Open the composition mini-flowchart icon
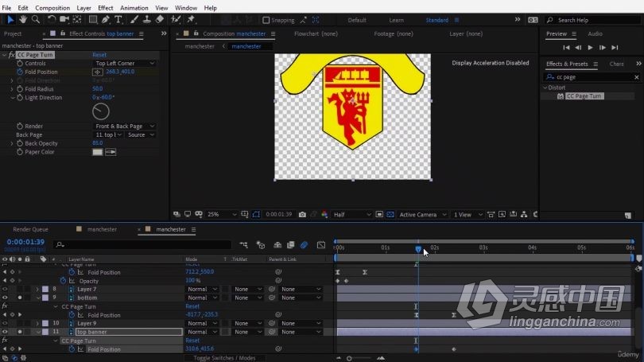Image resolution: width=644 pixels, height=362 pixels. (x=243, y=245)
